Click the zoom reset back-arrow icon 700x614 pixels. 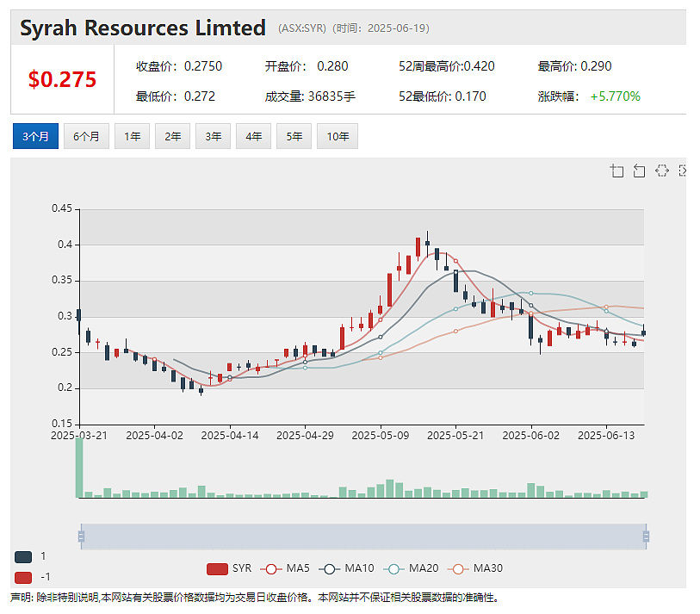click(x=639, y=171)
